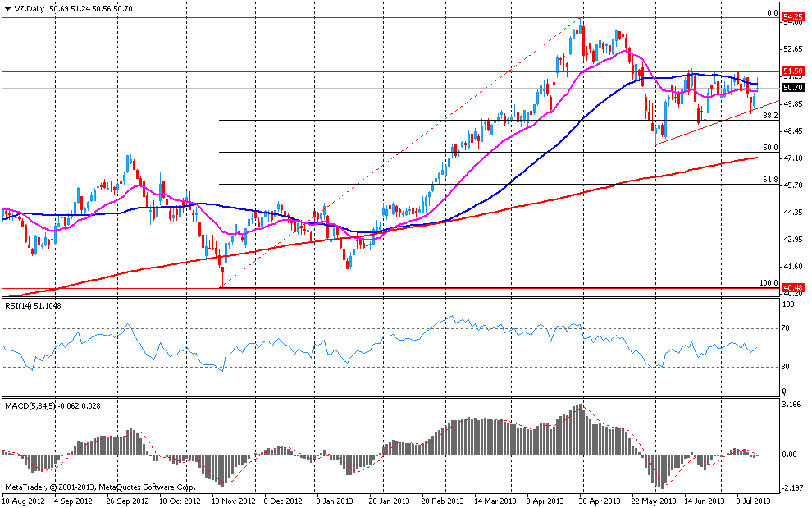Click the 47.10 value on the price axis
812x508 pixels.
[x=793, y=158]
